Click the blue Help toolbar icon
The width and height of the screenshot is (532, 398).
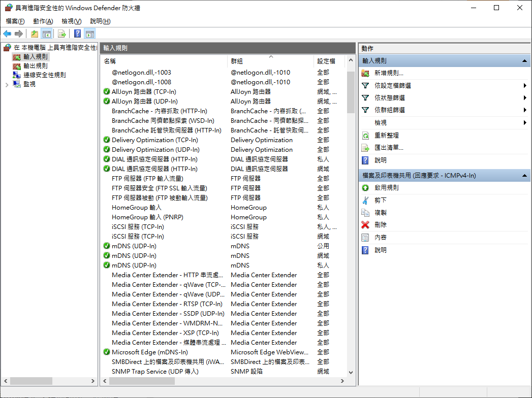coord(78,34)
